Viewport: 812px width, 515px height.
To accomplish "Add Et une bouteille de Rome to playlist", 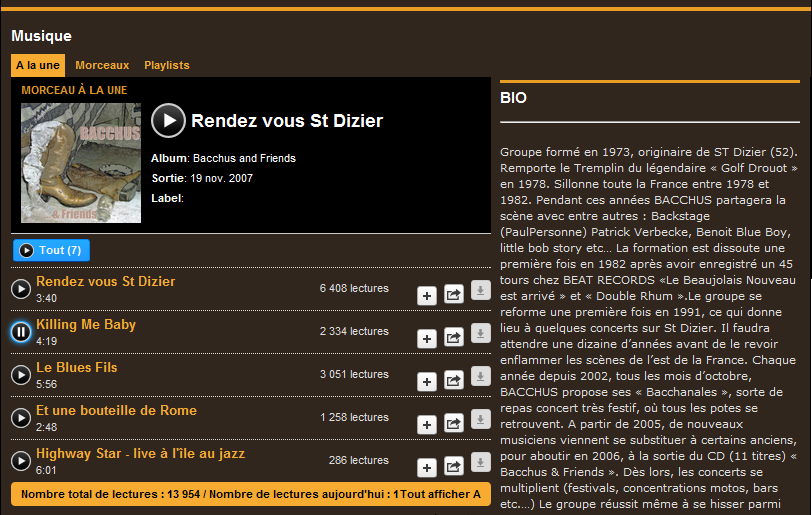I will [x=427, y=424].
